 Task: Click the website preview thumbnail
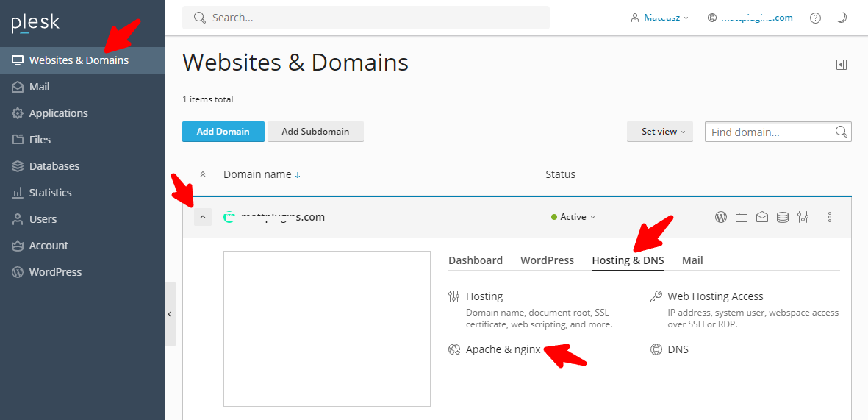pyautogui.click(x=326, y=329)
